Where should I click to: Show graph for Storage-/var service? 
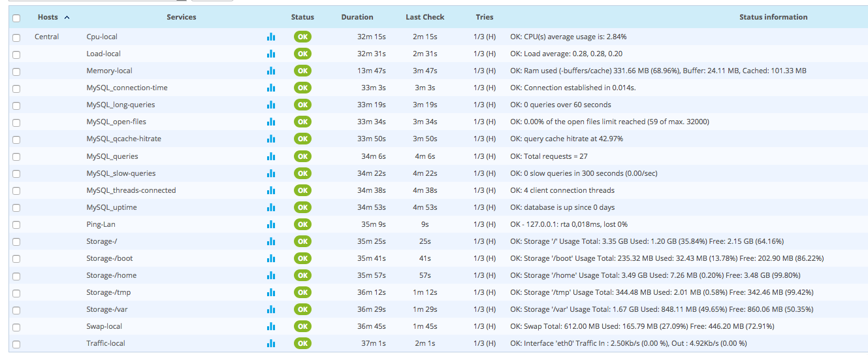coord(271,309)
